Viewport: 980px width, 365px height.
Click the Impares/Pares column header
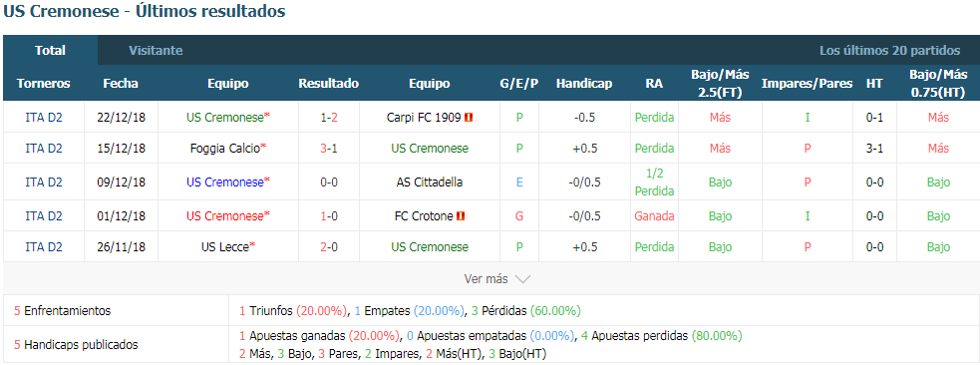807,83
